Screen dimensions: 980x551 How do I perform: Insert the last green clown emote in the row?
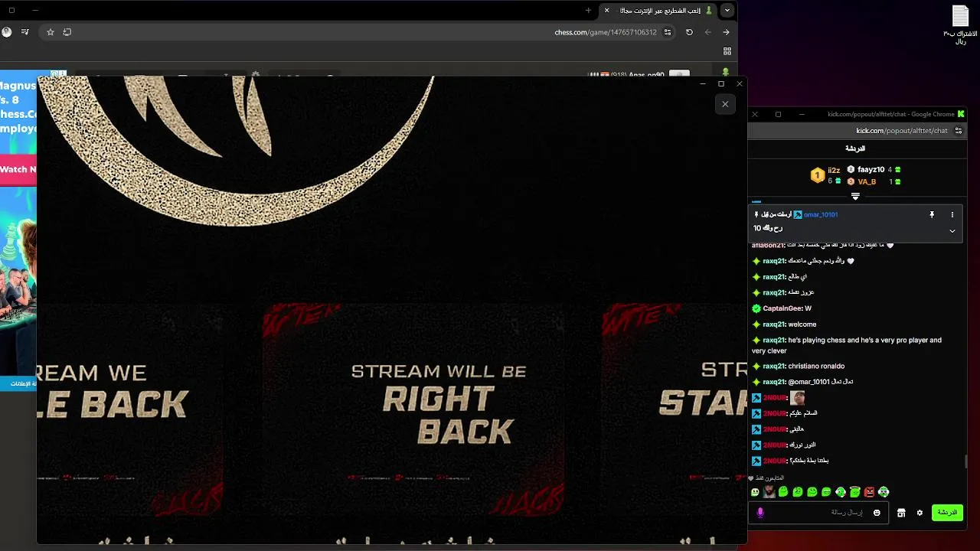pyautogui.click(x=884, y=492)
